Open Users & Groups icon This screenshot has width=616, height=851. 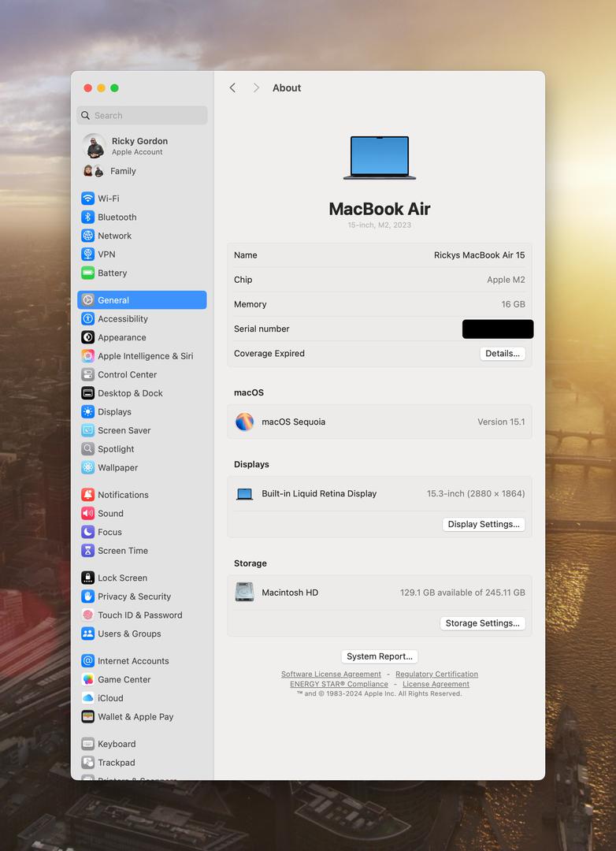88,634
